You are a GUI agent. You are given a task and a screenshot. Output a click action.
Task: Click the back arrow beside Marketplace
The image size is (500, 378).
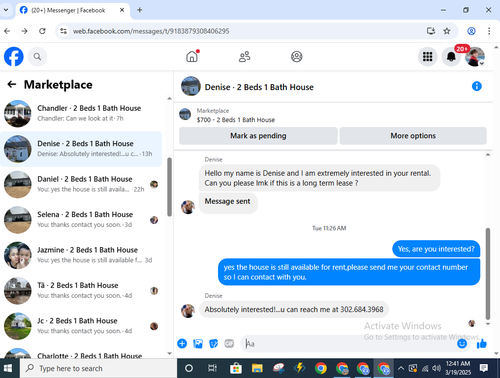[12, 84]
